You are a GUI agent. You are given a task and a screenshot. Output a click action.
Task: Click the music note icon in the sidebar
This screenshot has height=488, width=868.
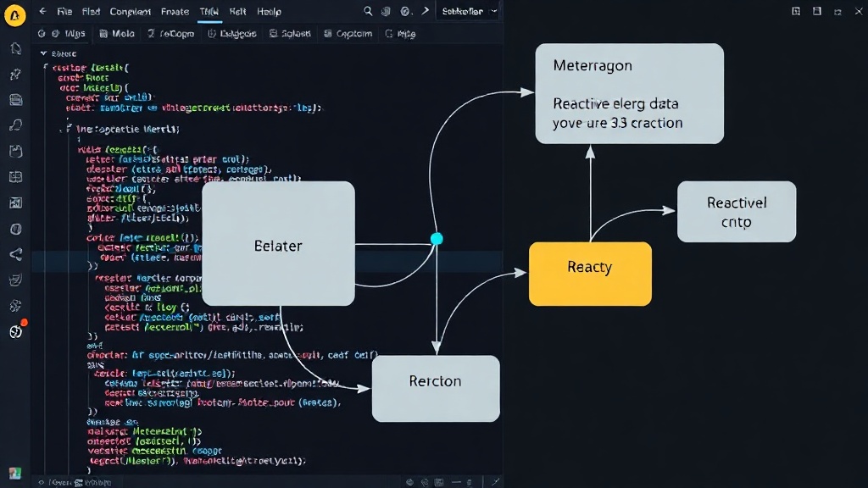(x=15, y=125)
